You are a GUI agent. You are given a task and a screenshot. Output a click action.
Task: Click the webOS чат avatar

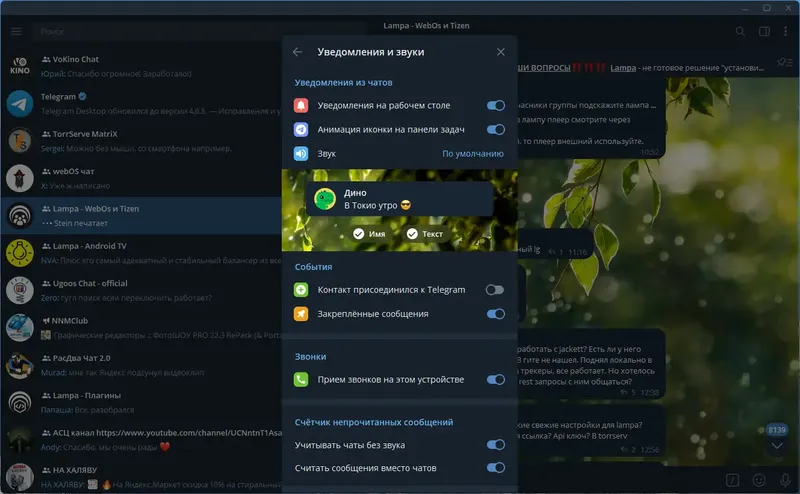(x=19, y=178)
